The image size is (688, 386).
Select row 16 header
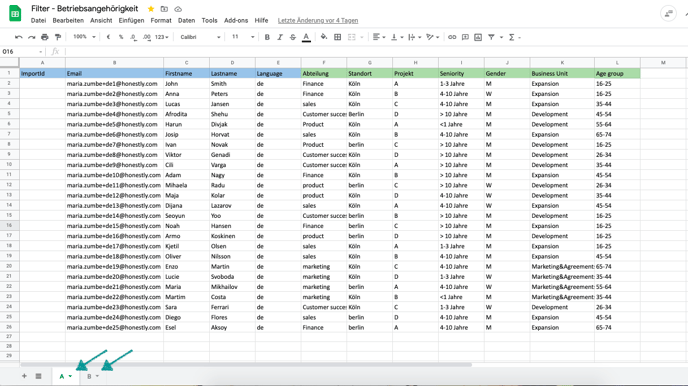(9, 225)
